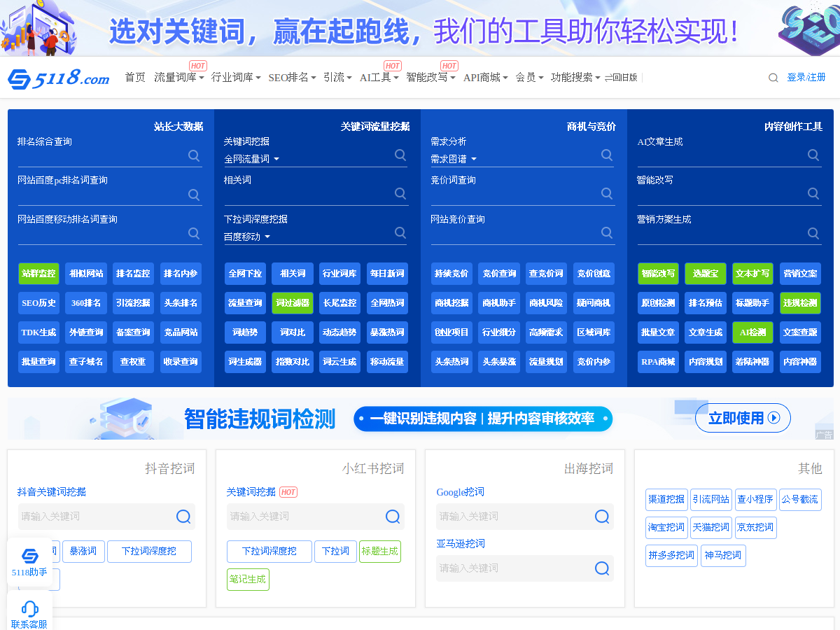The image size is (840, 630).
Task: Open the 智能违规词检测 banner
Action: pyautogui.click(x=420, y=419)
